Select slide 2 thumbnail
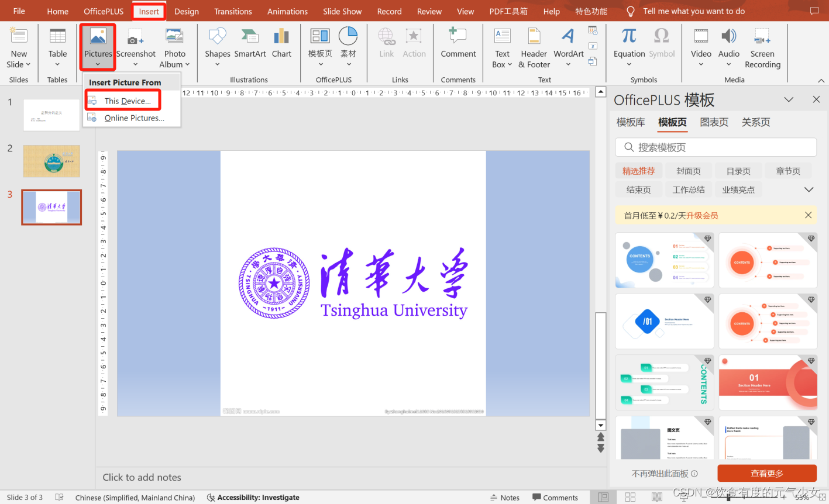The width and height of the screenshot is (829, 504). click(x=51, y=161)
